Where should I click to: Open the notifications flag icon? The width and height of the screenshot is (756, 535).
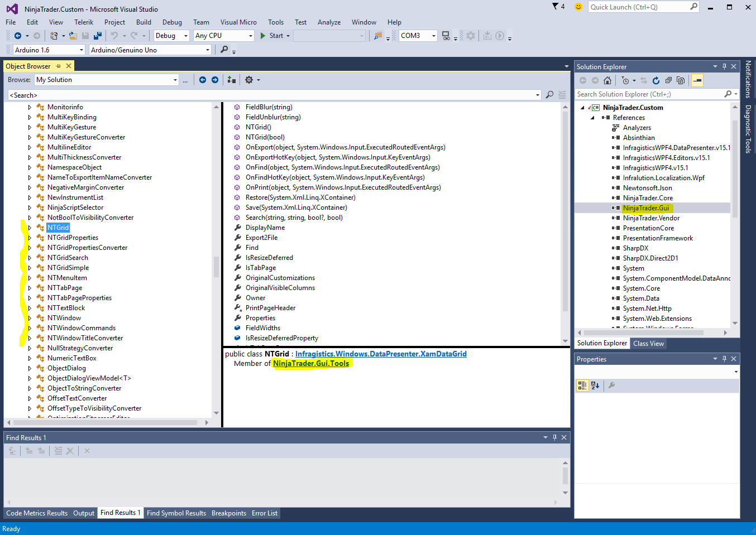click(x=556, y=7)
